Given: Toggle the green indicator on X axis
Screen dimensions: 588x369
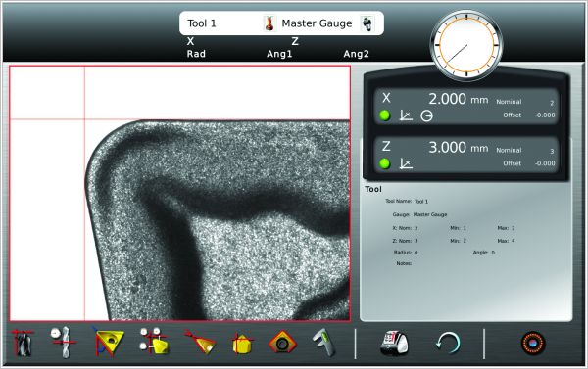Looking at the screenshot, I should point(385,115).
